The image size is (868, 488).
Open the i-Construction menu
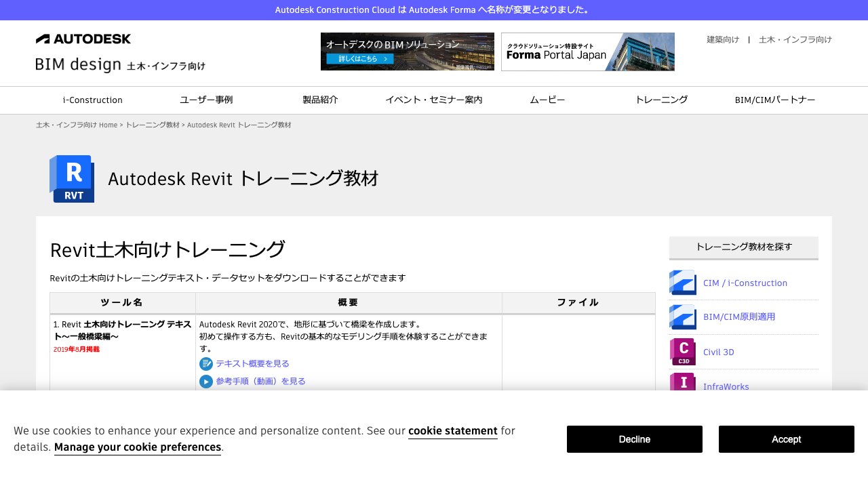[93, 100]
